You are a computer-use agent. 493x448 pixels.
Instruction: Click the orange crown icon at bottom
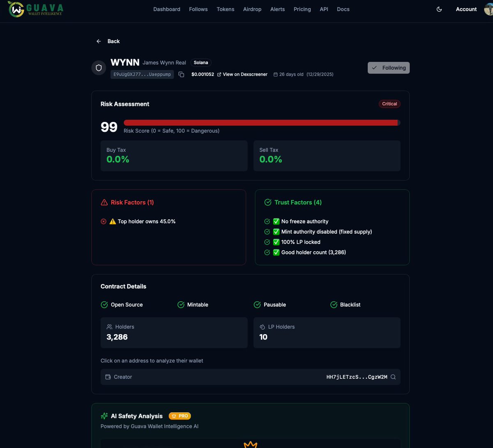click(251, 445)
